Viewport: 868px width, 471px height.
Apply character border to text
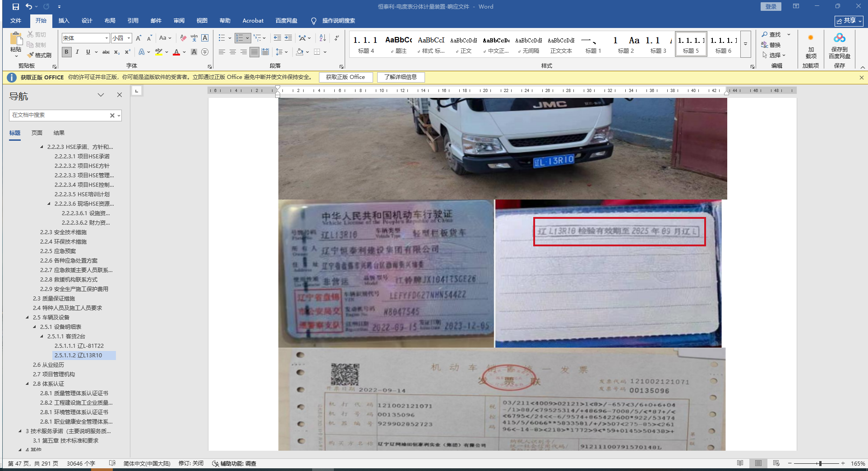(205, 38)
